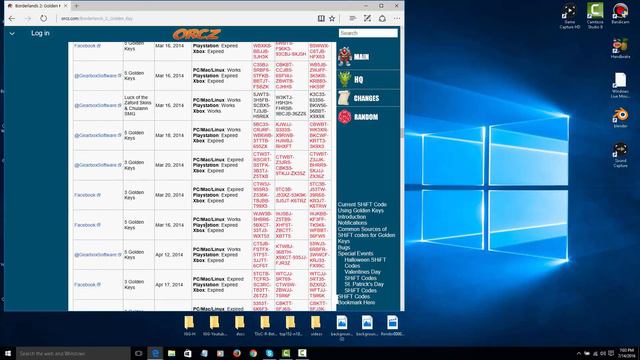Open Facebook source link in Apr 17, 2014 row
Viewport: 640px width, 360px height.
pyautogui.click(x=87, y=284)
